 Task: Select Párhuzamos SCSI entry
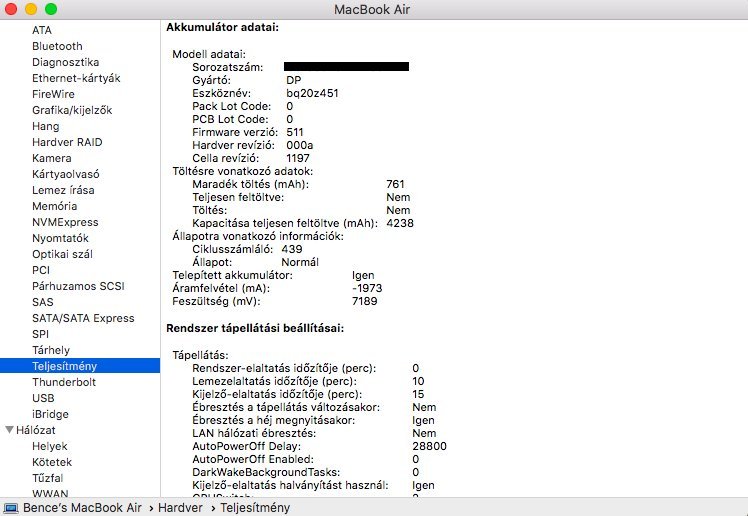[78, 286]
